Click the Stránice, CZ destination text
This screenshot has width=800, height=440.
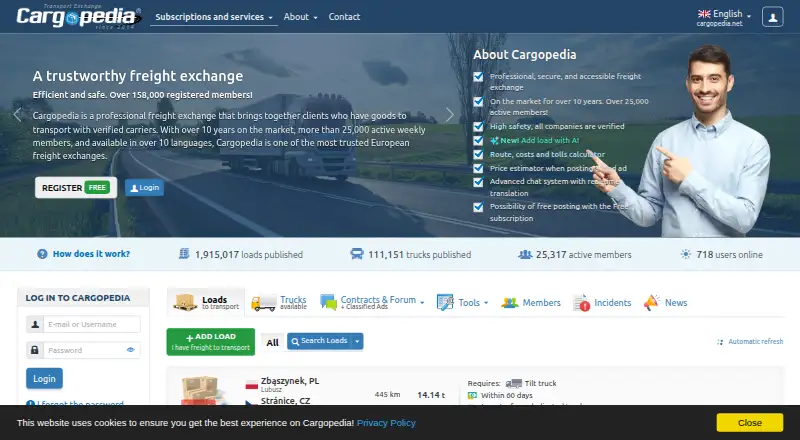pyautogui.click(x=285, y=401)
